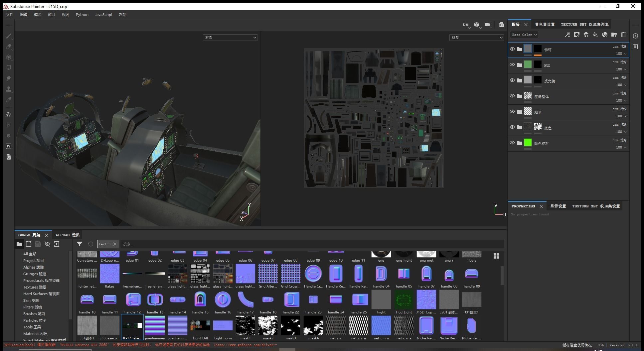
Task: Click the add mask icon in layers toolbar
Action: click(x=577, y=35)
